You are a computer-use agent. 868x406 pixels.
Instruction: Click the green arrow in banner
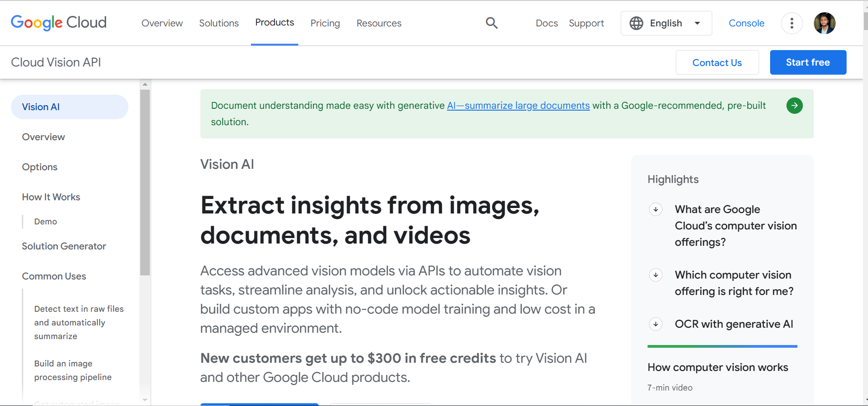pos(794,106)
